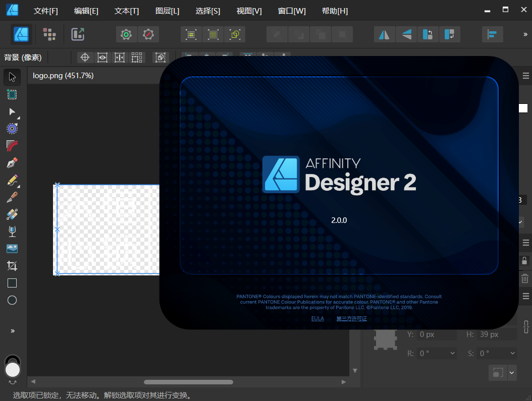Click the transform anchor point selector

386,339
